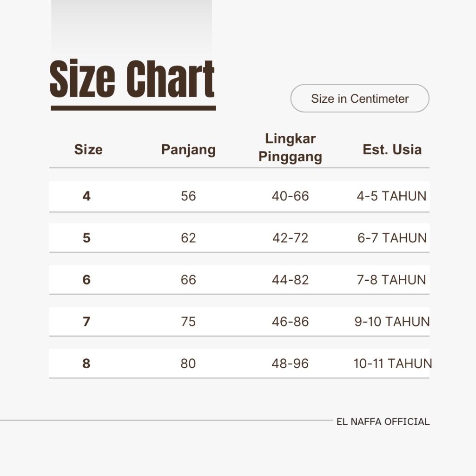Select size 5 row label
Image resolution: width=476 pixels, height=476 pixels.
click(86, 238)
